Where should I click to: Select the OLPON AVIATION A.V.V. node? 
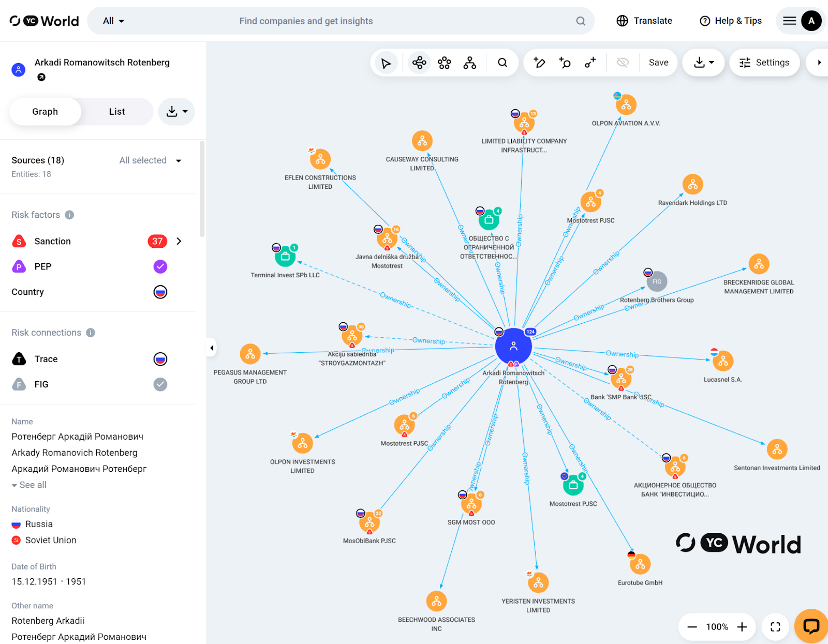tap(626, 105)
